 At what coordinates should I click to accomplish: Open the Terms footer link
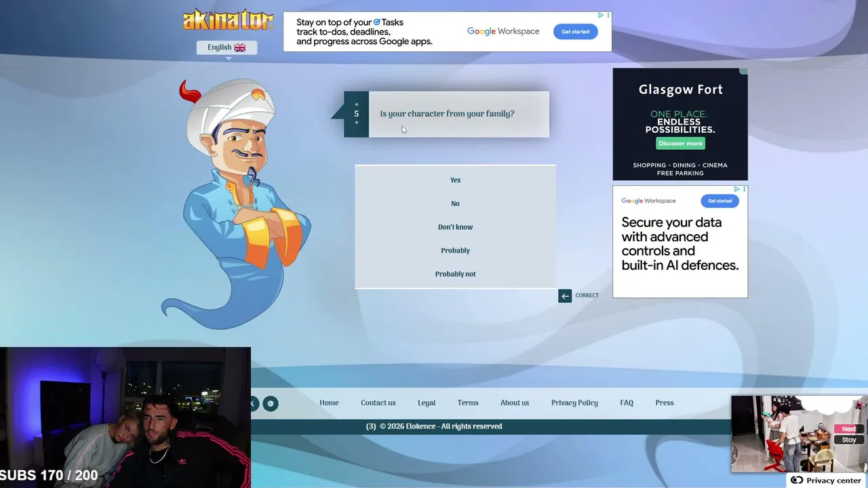click(468, 403)
